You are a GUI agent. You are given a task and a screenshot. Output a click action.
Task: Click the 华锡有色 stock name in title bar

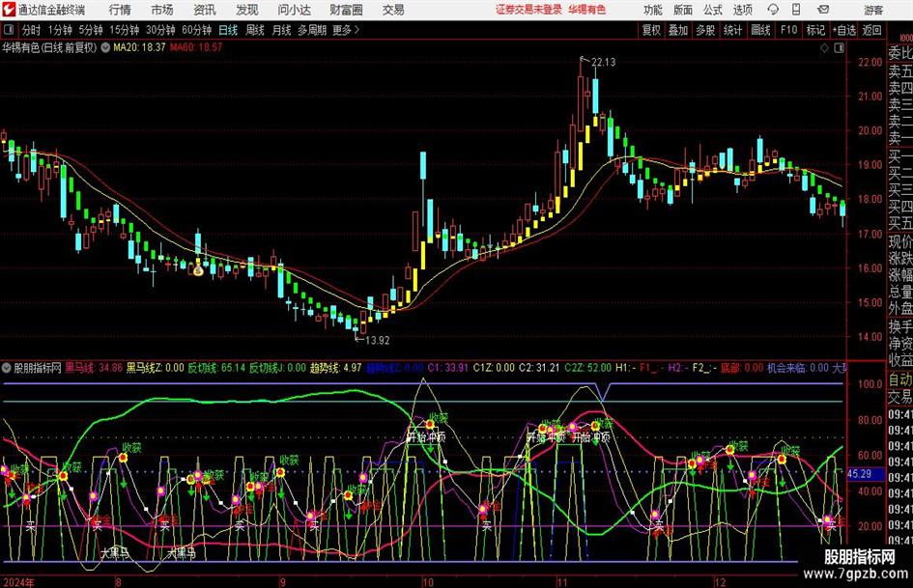587,10
